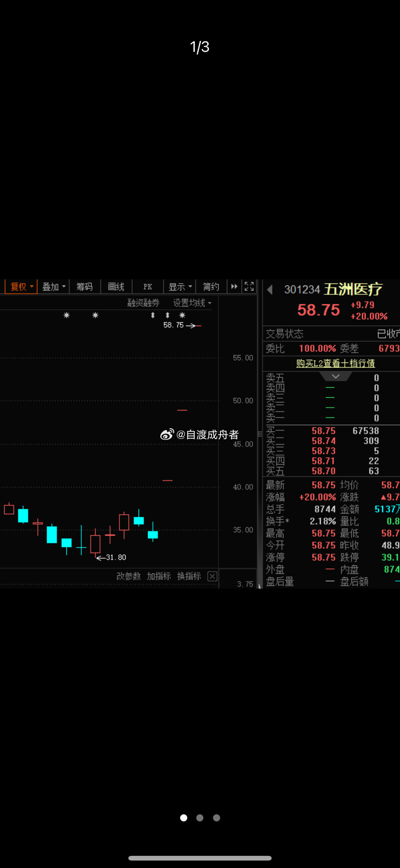This screenshot has width=400, height=868.
Task: Select the 筹码 toolbar button
Action: (x=84, y=287)
